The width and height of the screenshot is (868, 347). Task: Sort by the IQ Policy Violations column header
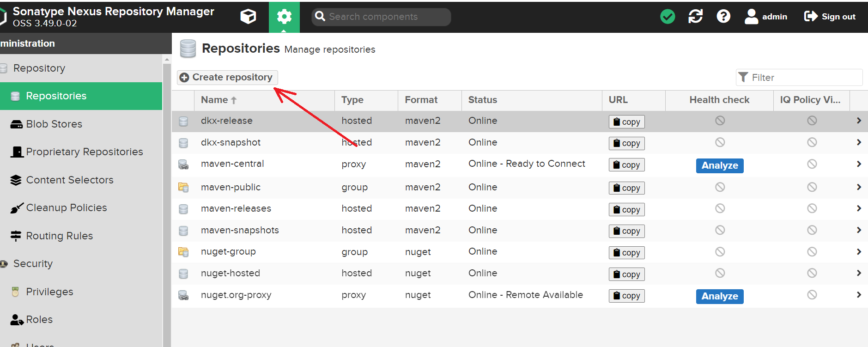coord(812,100)
